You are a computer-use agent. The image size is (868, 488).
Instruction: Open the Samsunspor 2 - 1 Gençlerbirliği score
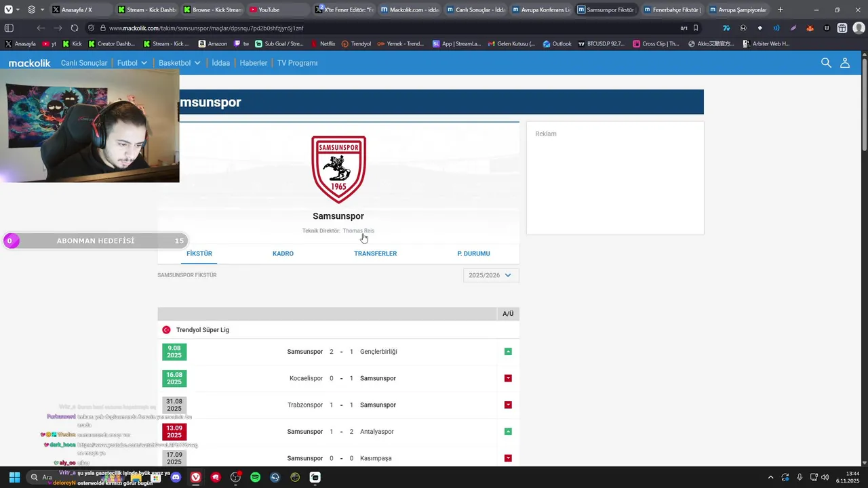tap(341, 352)
